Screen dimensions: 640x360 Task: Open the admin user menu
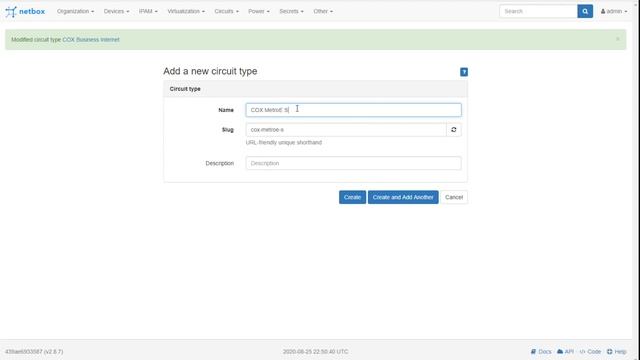click(613, 11)
